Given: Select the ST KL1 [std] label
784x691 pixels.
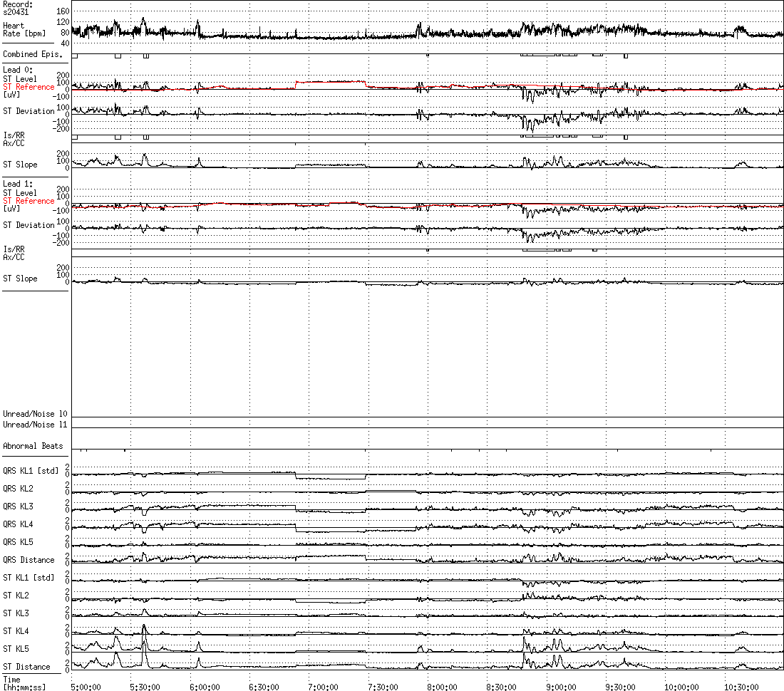Looking at the screenshot, I should 29,578.
